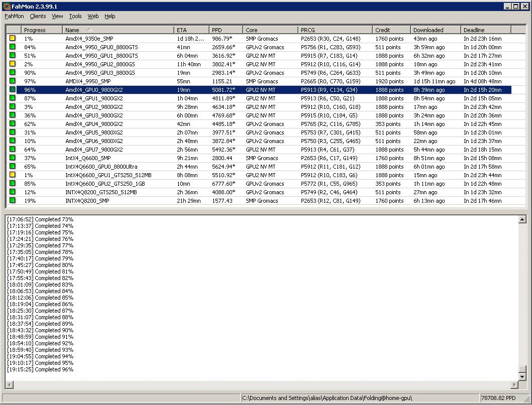This screenshot has height=405, width=532.
Task: Click yellow status icon for AmdX4_9950_GPU2_8800GS
Action: tap(13, 64)
